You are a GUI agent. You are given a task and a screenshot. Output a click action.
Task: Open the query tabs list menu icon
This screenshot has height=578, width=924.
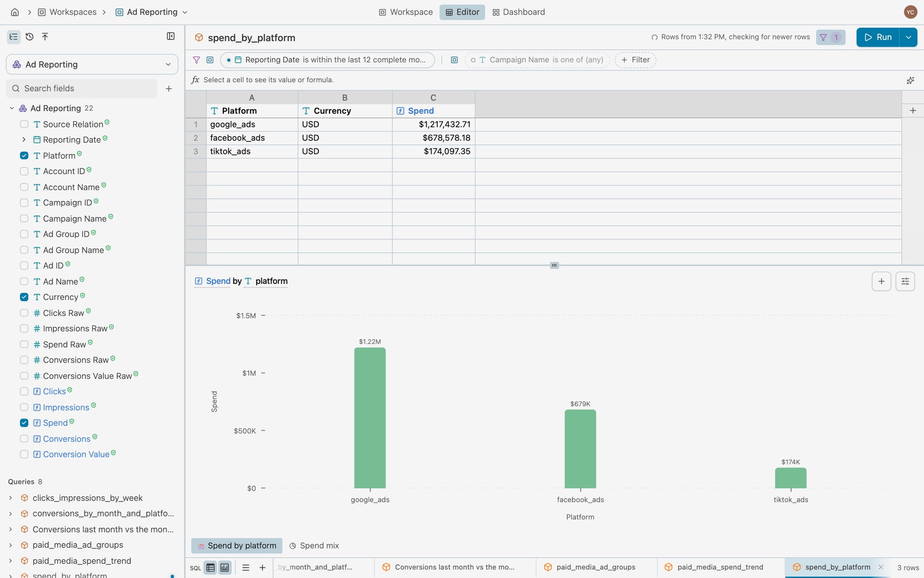pos(246,568)
